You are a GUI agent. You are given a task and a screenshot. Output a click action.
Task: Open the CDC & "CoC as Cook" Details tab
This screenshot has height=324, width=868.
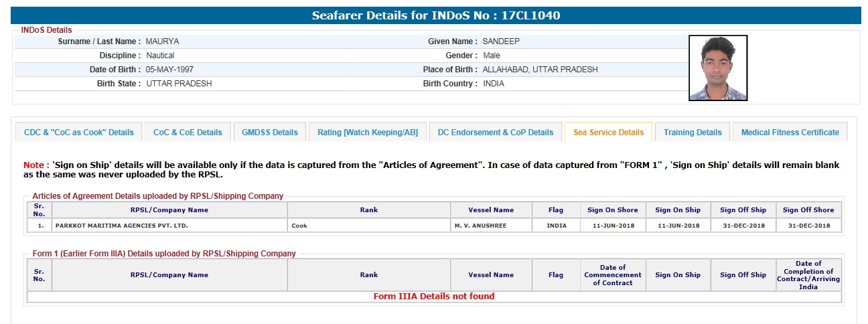click(78, 133)
